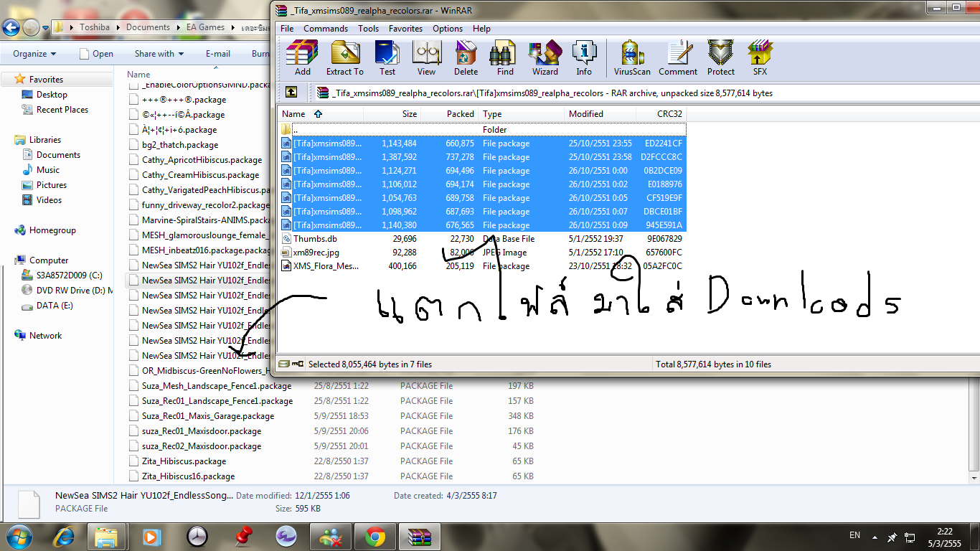Open the File menu in WinRAR
This screenshot has width=980, height=551.
pos(287,29)
